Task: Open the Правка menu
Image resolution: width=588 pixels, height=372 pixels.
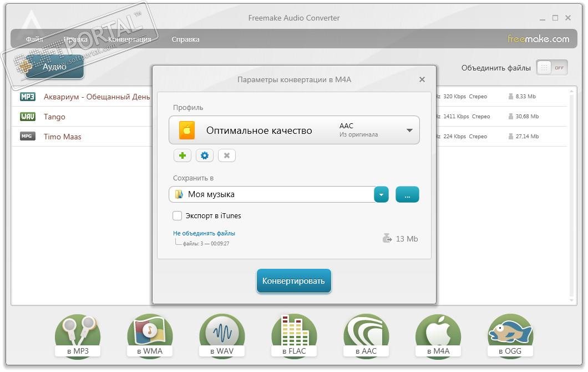Action: coord(75,39)
